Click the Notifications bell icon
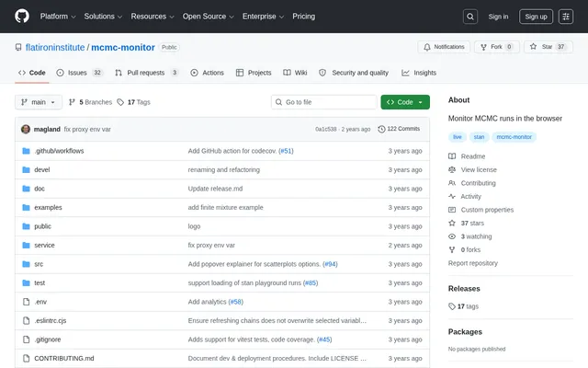 [x=426, y=47]
